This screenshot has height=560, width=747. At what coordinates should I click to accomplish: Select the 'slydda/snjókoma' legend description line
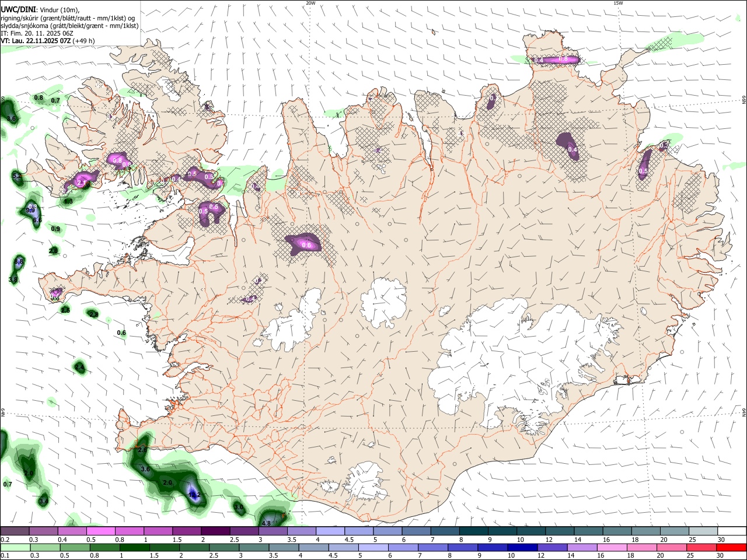69,26
